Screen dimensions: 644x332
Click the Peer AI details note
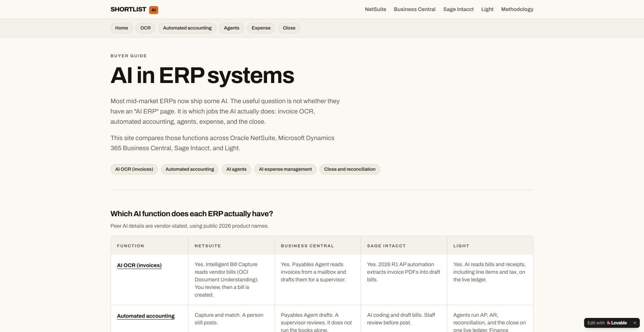pos(189,226)
